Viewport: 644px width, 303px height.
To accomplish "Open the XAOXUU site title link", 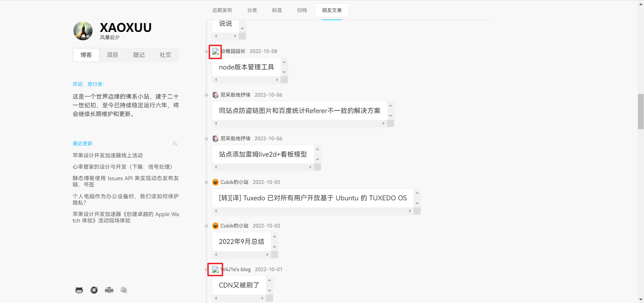I will (x=126, y=28).
